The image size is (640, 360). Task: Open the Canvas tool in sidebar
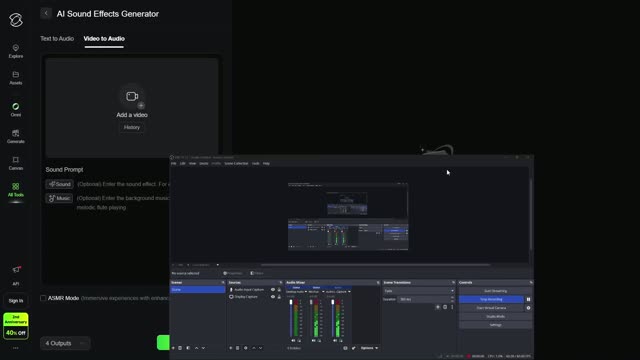[16, 163]
